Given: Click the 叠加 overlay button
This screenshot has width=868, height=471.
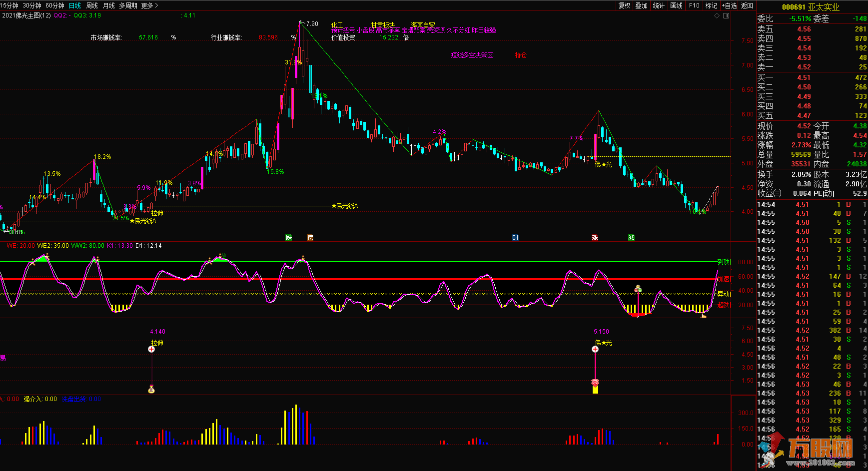Looking at the screenshot, I should [642, 5].
